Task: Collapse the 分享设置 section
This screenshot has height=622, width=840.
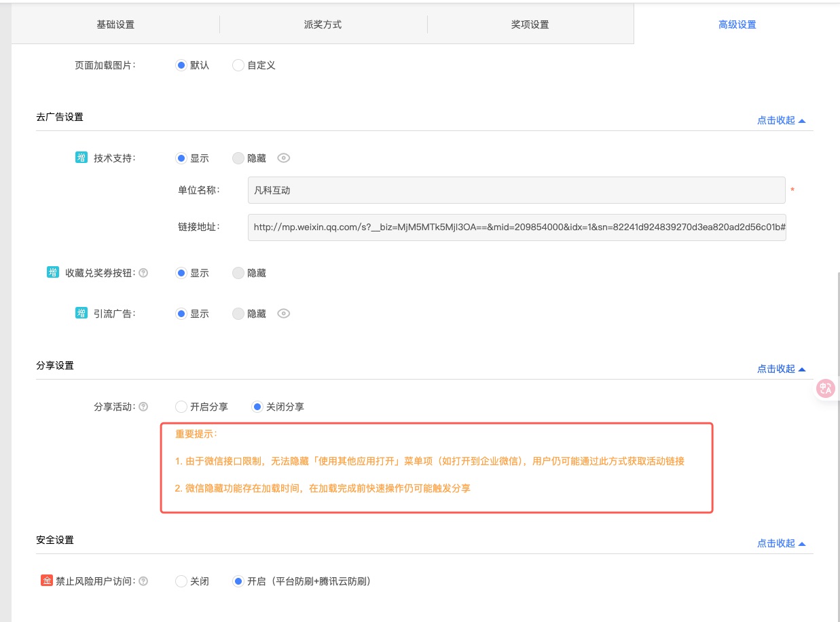Action: 781,369
